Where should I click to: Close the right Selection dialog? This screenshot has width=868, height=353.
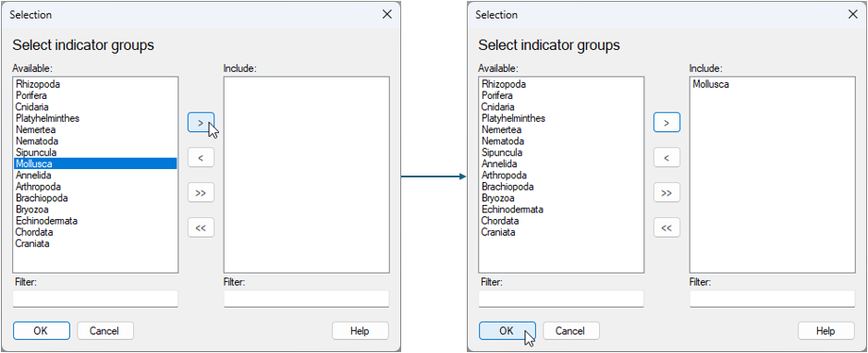tap(853, 15)
